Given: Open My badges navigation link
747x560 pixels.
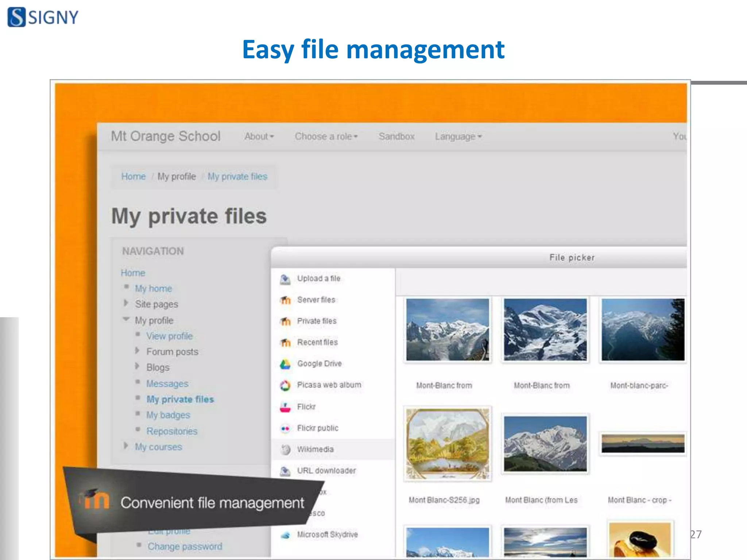Looking at the screenshot, I should pyautogui.click(x=168, y=415).
